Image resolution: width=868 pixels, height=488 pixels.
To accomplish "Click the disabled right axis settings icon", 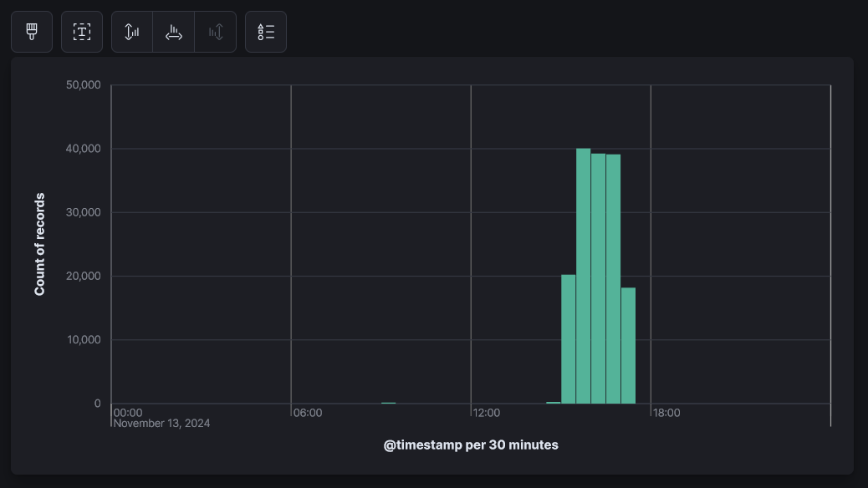I will coord(216,32).
